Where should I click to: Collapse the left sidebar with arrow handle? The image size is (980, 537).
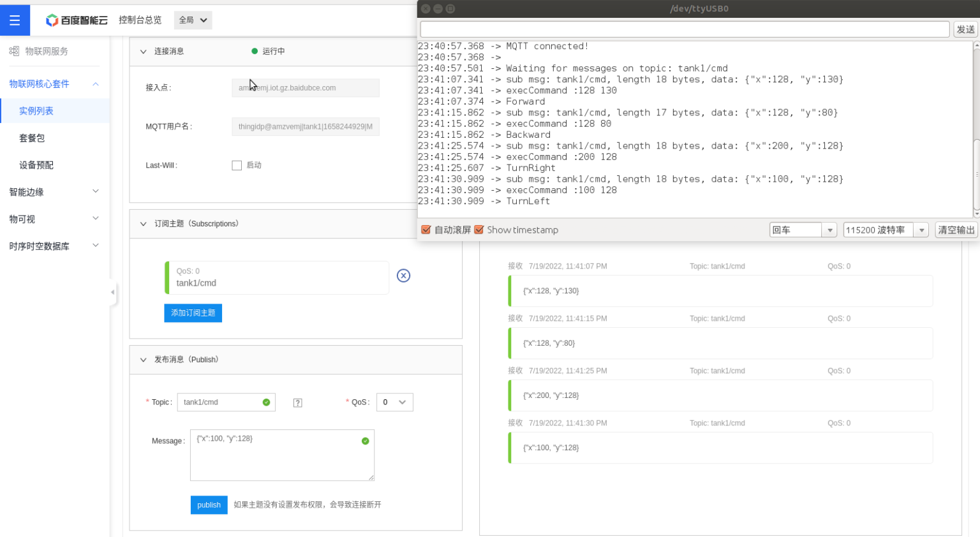click(x=113, y=292)
